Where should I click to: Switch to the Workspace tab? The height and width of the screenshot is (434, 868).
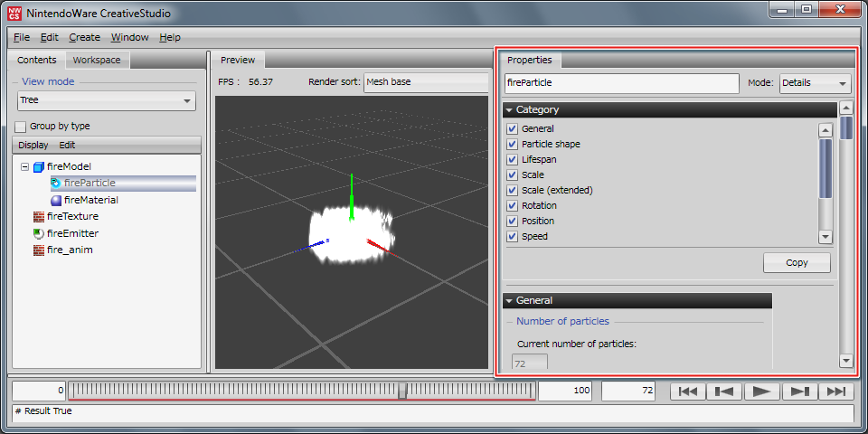(x=97, y=60)
